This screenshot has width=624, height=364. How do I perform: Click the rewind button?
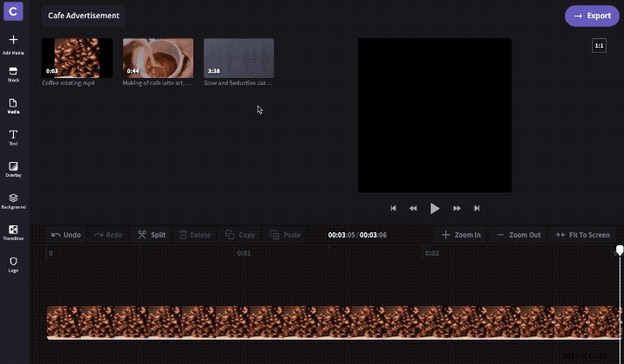413,208
